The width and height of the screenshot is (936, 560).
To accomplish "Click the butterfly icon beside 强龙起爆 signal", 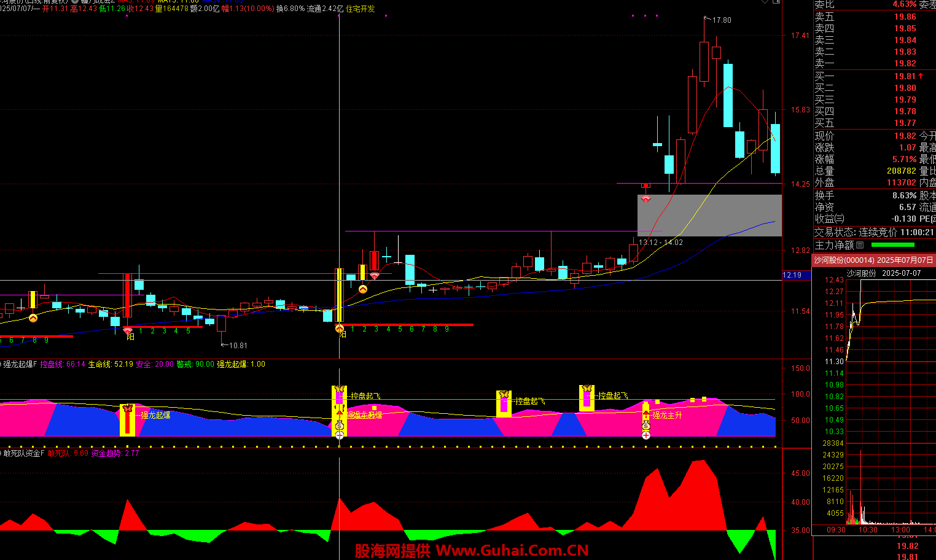I will (127, 409).
